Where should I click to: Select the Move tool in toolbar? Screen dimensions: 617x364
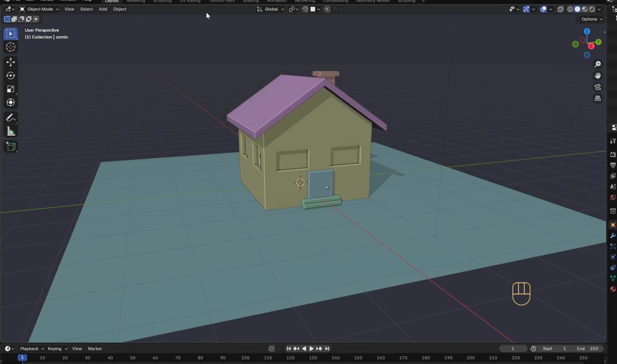point(11,62)
